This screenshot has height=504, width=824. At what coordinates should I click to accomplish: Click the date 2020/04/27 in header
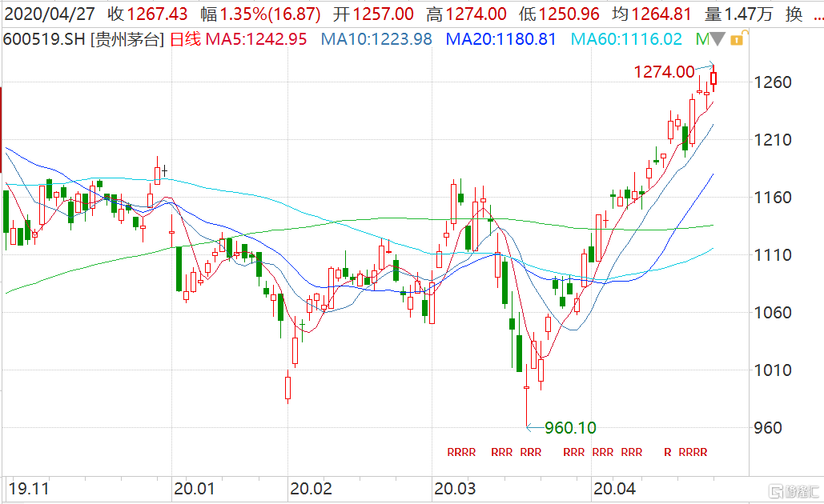50,14
